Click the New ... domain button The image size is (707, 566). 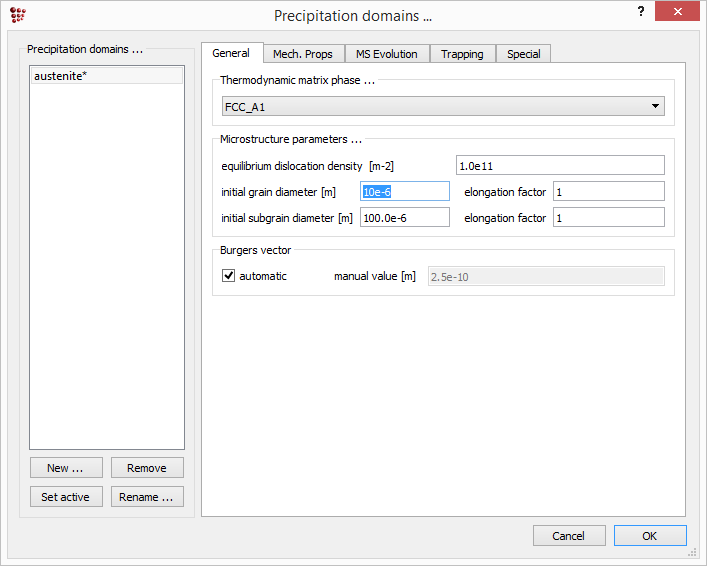(x=66, y=468)
